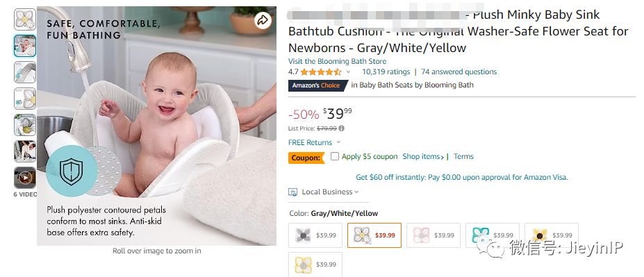Click the List Price info icon
Screen dimensions: 644x277
pyautogui.click(x=342, y=128)
